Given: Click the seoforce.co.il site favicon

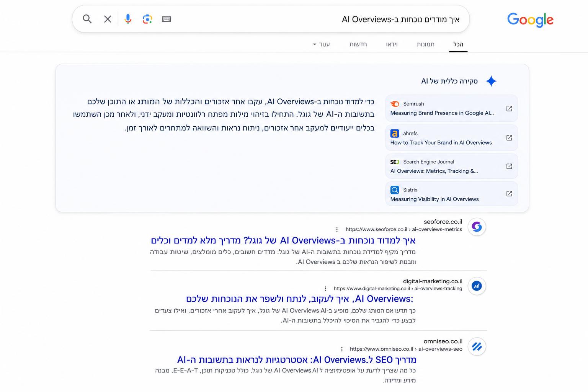Looking at the screenshot, I should tap(477, 227).
